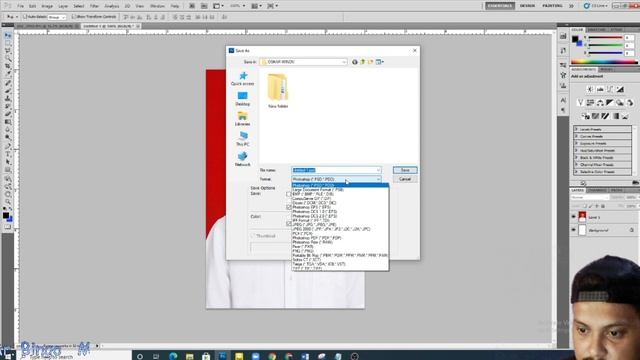Select the Horizontal Type tool
Screen dimensions: 640x360
click(x=8, y=154)
